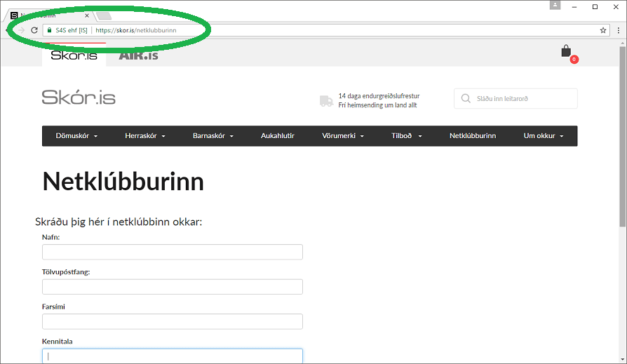Click the large Skór.is logo
This screenshot has width=627, height=364.
(x=79, y=97)
